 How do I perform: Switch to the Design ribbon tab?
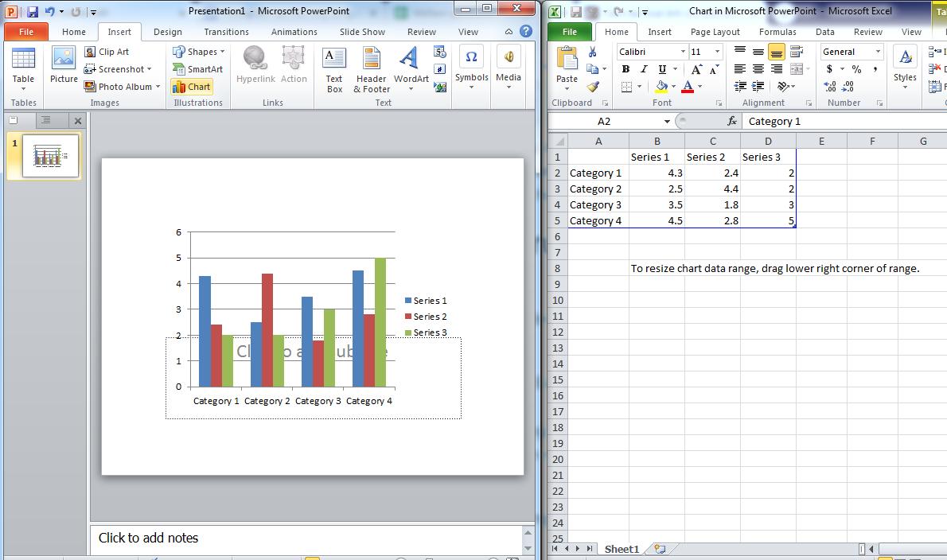168,32
